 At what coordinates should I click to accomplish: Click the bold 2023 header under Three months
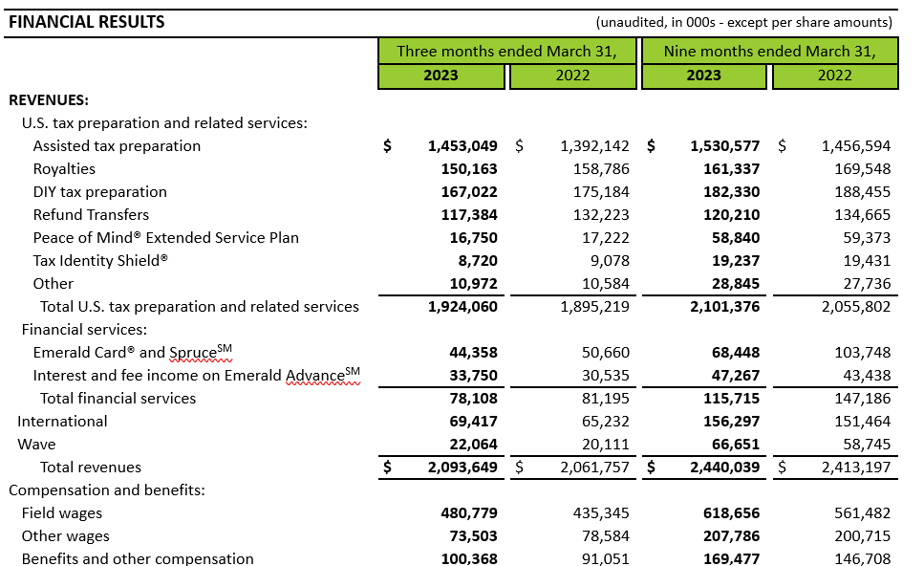click(x=441, y=76)
